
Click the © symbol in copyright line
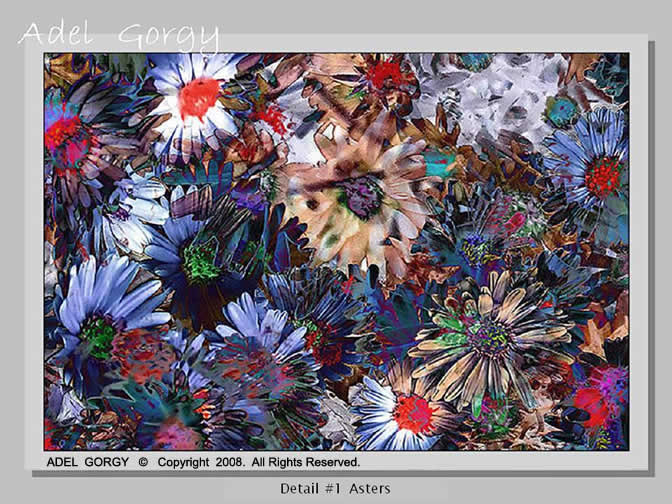coord(142,462)
